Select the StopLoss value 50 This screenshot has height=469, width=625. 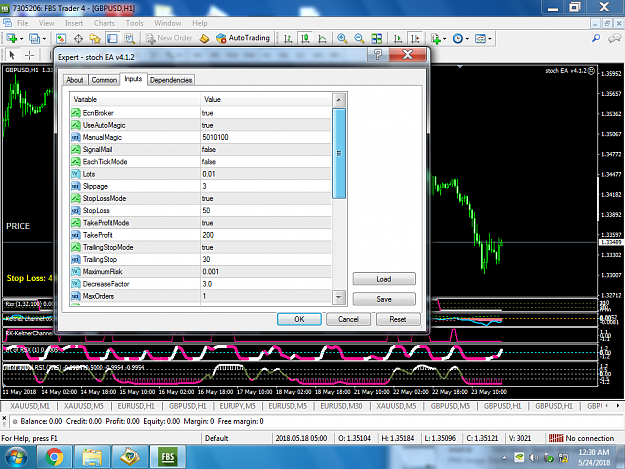click(x=206, y=210)
